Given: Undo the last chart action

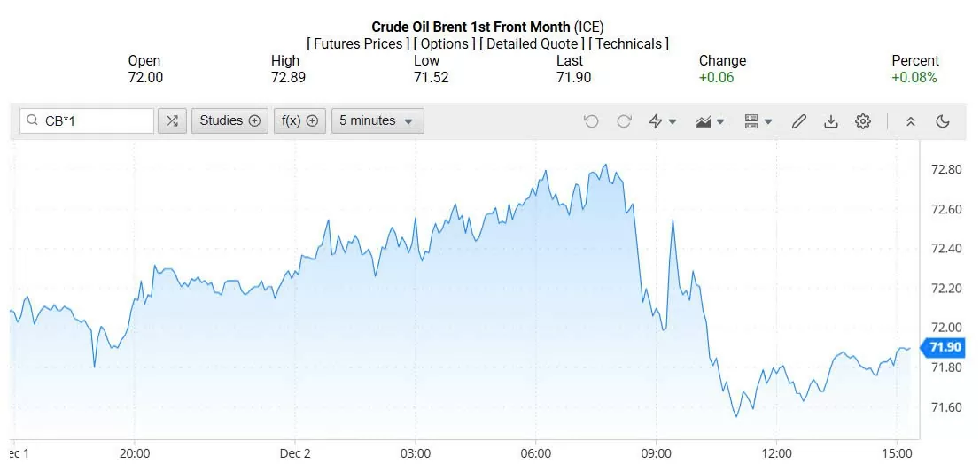Looking at the screenshot, I should [592, 121].
